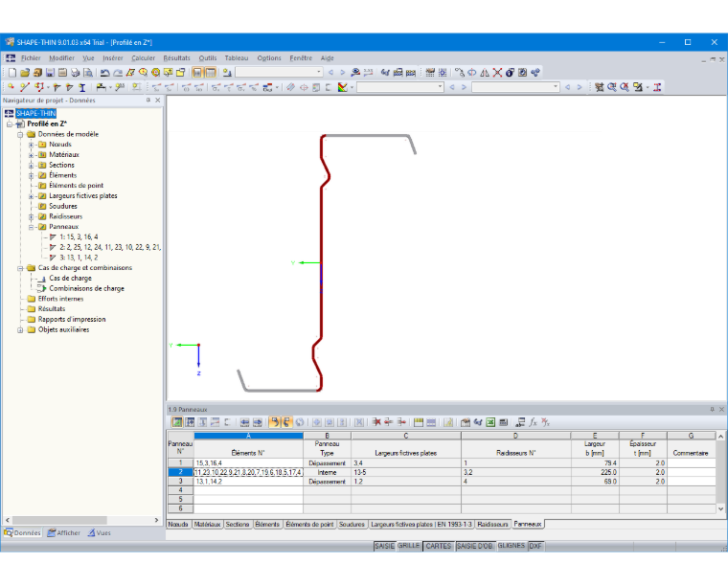Open the Calculer menu

[x=143, y=58]
